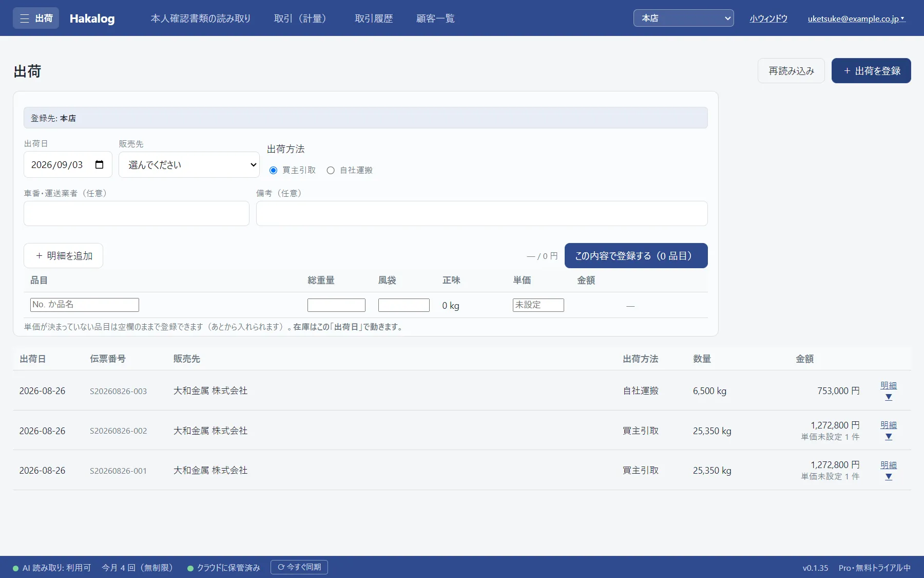This screenshot has height=578, width=924.
Task: Open 明細 link for slip S20260826-002
Action: [889, 425]
